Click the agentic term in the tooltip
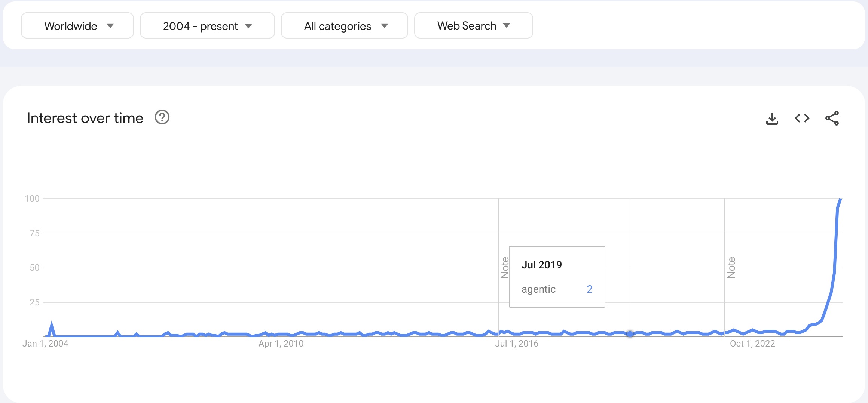 [538, 289]
